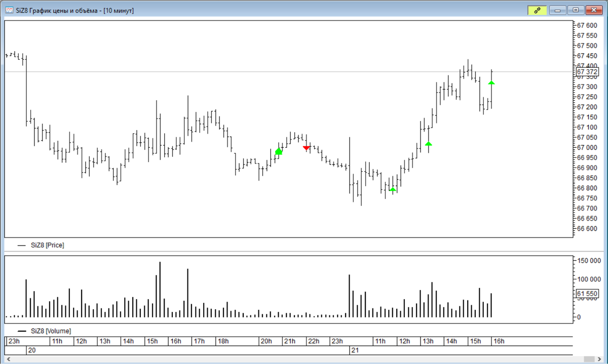This screenshot has width=608, height=364.
Task: Click the red sell arrow marker
Action: coord(306,148)
